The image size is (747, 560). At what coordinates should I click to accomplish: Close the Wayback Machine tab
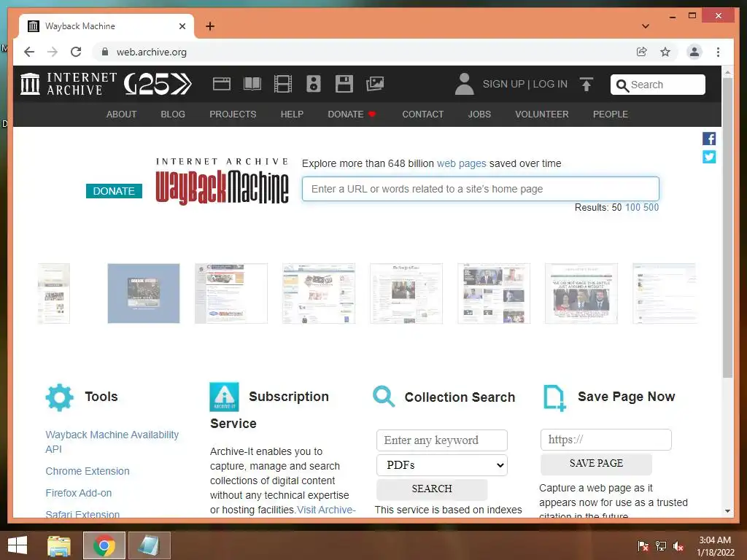click(x=182, y=26)
